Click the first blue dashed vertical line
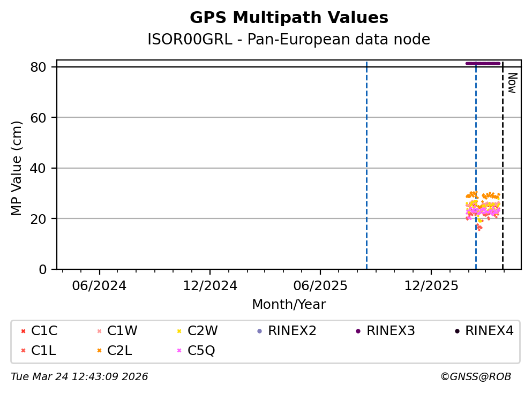This screenshot has height=393, width=532. [x=366, y=161]
